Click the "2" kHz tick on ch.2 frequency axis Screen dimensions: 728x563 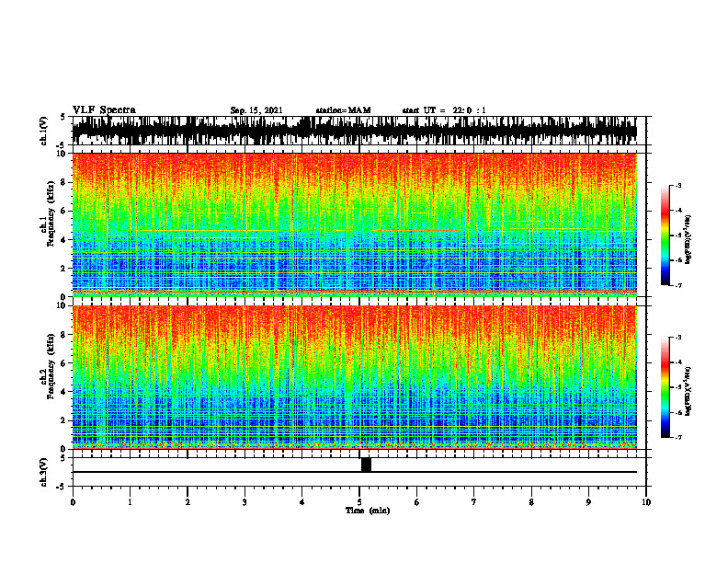coord(63,420)
